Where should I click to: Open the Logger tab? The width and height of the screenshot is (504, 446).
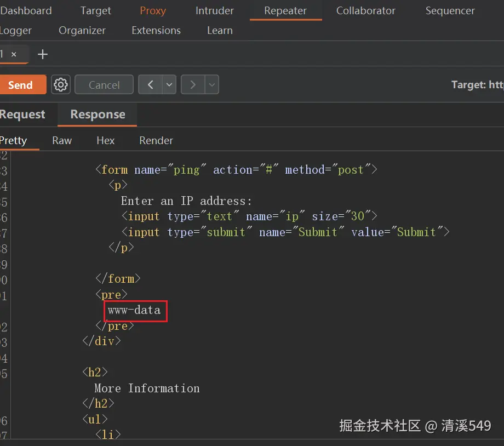(x=15, y=31)
